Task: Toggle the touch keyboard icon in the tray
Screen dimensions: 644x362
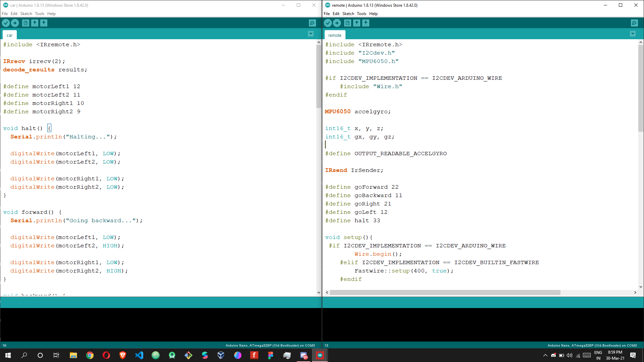Action: pyautogui.click(x=586, y=356)
